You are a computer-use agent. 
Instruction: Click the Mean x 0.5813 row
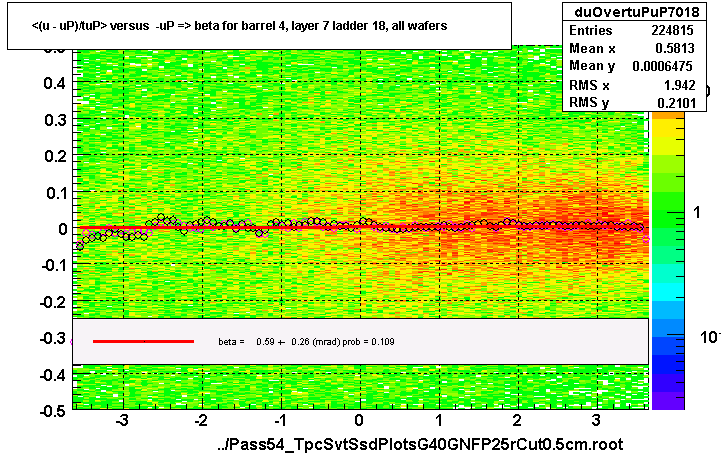pyautogui.click(x=631, y=48)
